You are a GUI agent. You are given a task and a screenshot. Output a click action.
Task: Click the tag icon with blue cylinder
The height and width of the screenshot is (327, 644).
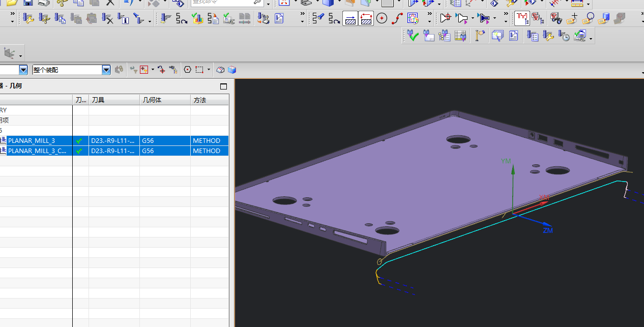point(604,19)
